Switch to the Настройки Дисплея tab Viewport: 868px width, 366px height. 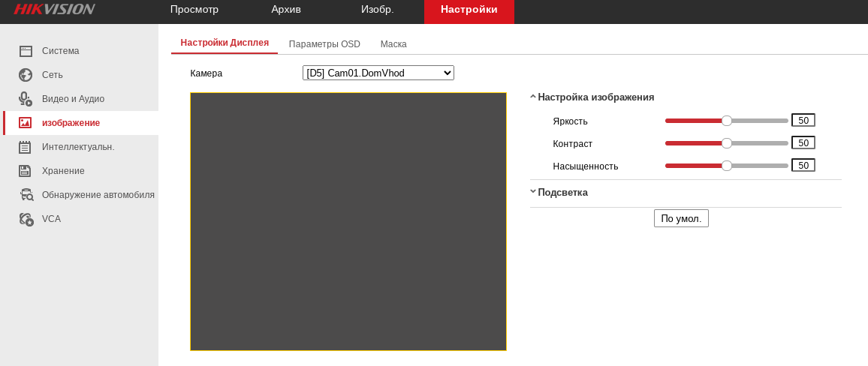click(225, 43)
